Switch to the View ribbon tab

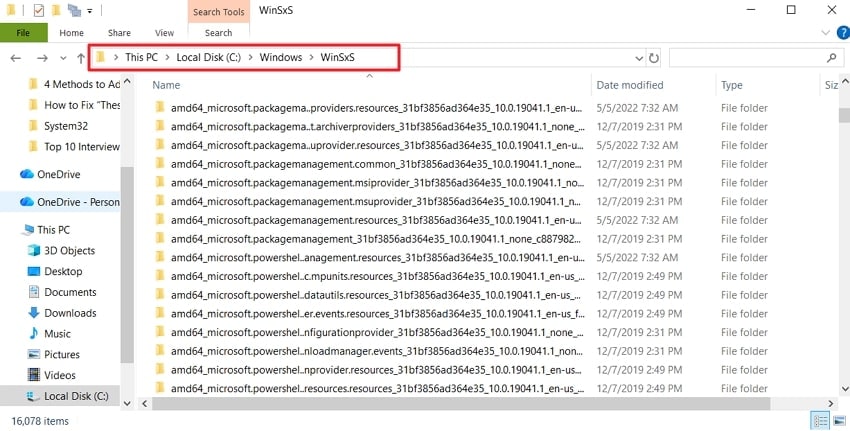164,33
